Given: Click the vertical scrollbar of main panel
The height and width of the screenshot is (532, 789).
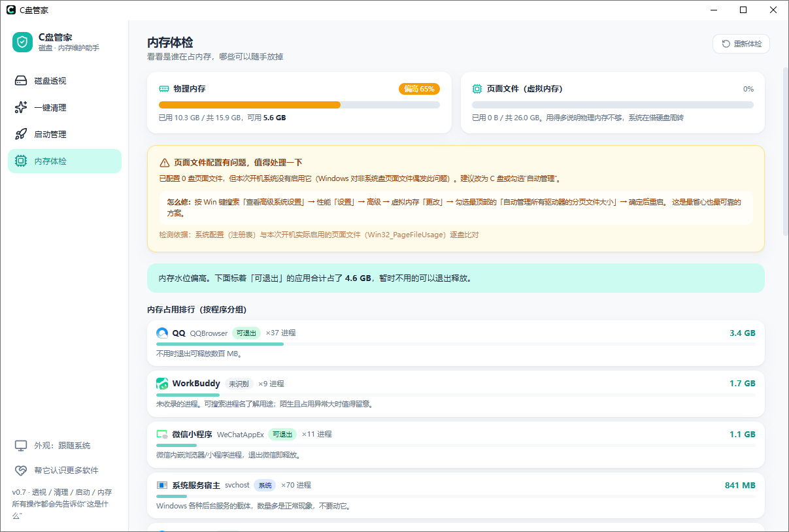Looking at the screenshot, I should click(x=785, y=150).
